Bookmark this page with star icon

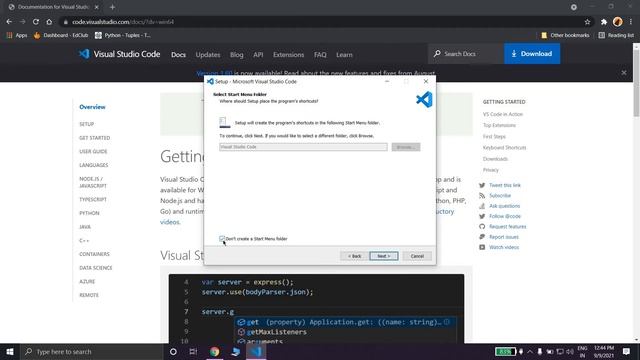(x=587, y=22)
